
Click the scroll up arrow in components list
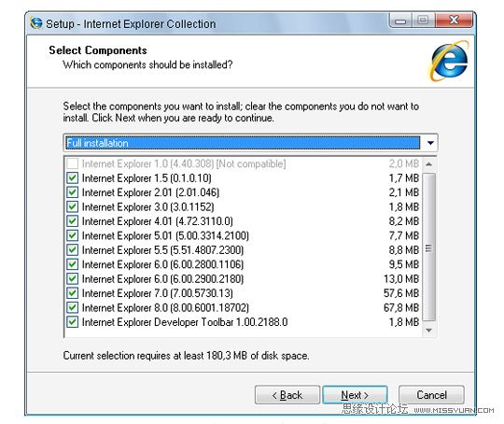[x=428, y=164]
